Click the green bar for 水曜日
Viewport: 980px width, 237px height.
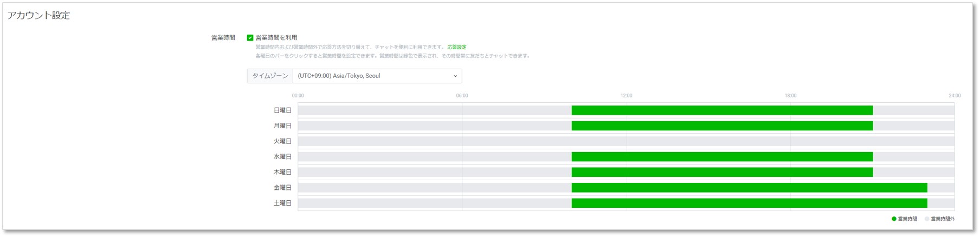click(x=721, y=157)
